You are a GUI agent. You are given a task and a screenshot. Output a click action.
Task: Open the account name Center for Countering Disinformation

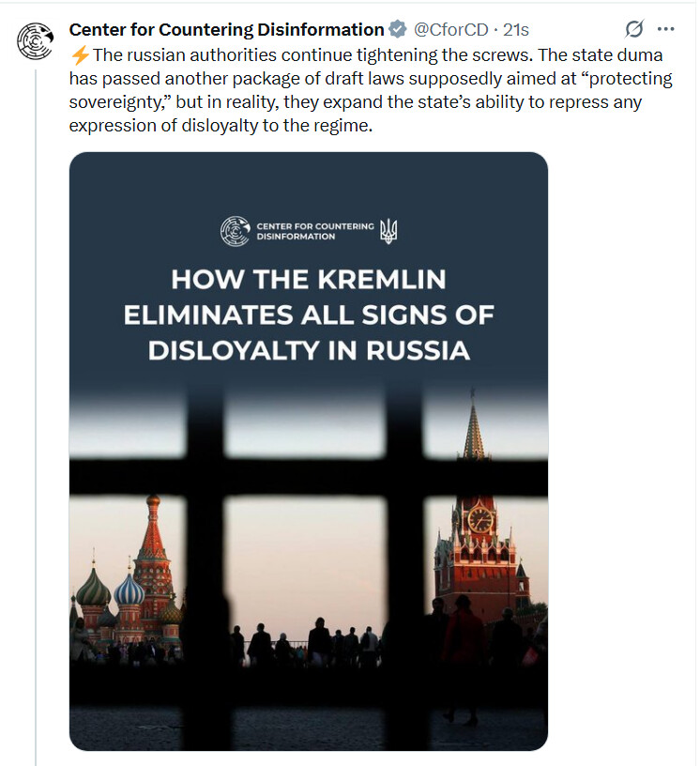(227, 30)
